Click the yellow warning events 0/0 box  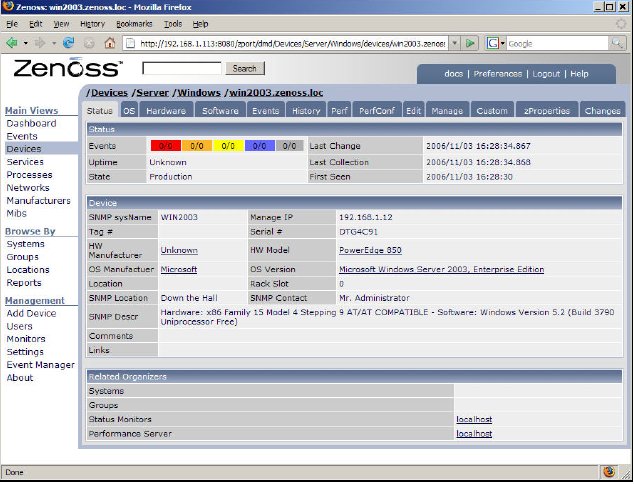228,146
